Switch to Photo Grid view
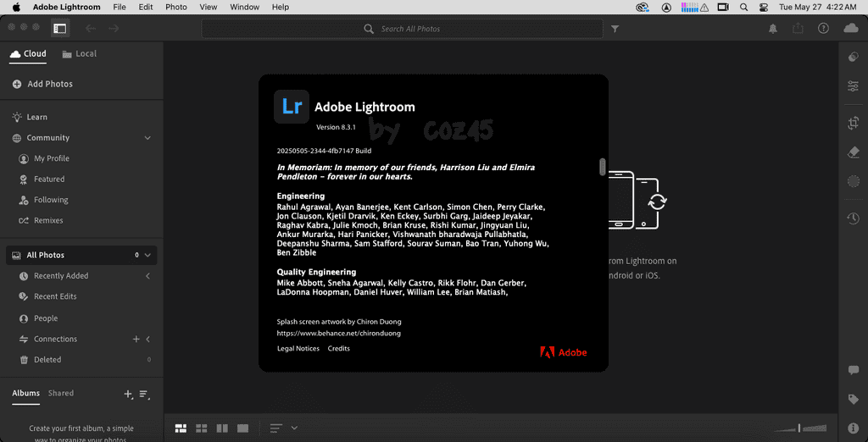 [181, 428]
